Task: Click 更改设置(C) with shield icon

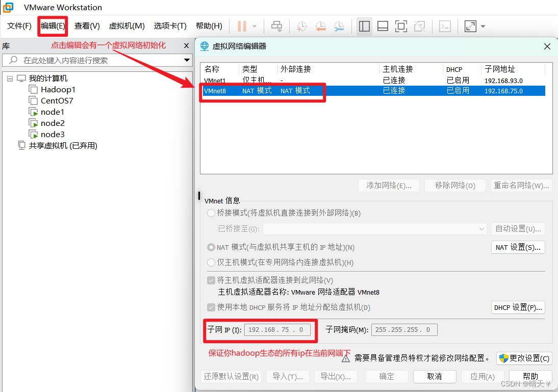Action: (x=524, y=358)
